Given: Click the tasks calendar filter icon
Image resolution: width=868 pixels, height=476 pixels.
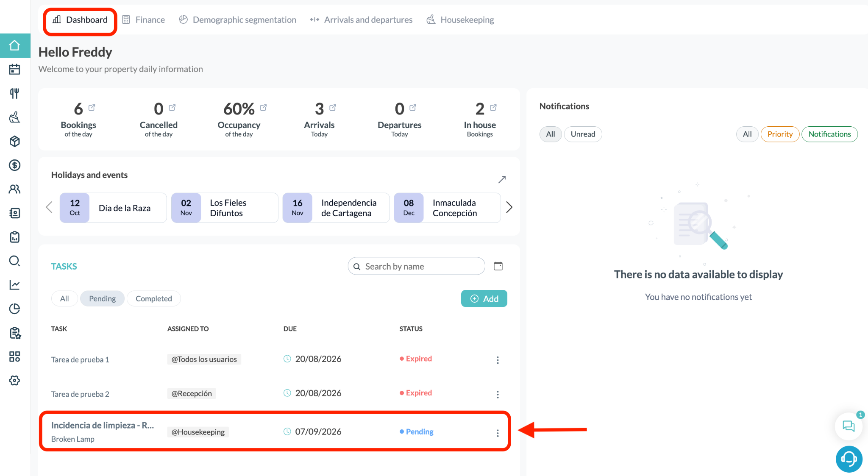Looking at the screenshot, I should [x=498, y=266].
